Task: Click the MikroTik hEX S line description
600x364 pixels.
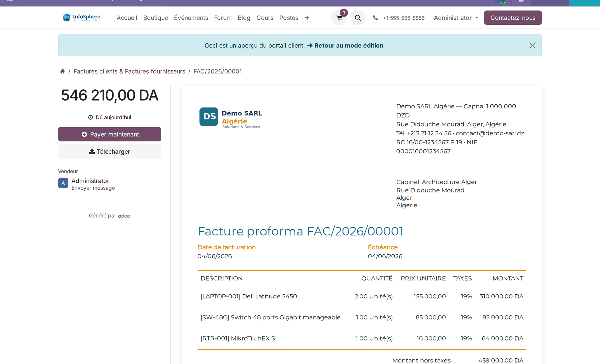Action: point(238,338)
